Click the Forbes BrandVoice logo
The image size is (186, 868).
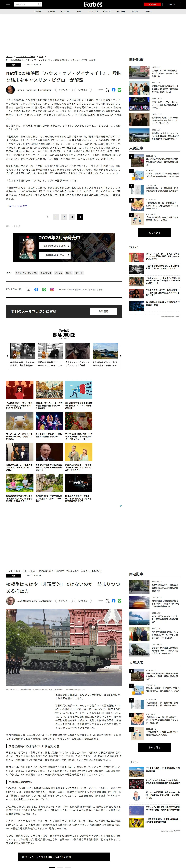[64, 334]
